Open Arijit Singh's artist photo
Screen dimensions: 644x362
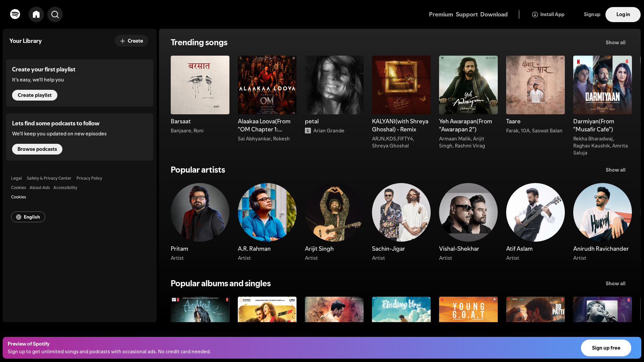coord(334,213)
